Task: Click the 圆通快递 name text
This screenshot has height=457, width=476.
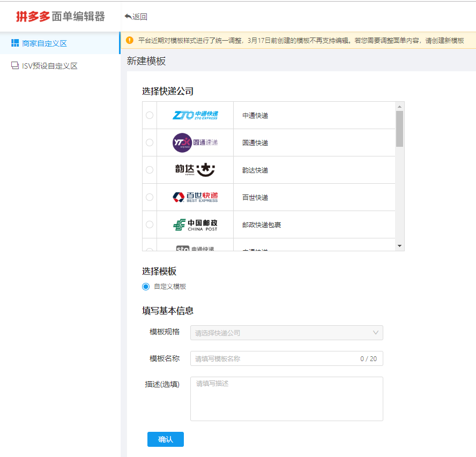Action: coord(255,143)
